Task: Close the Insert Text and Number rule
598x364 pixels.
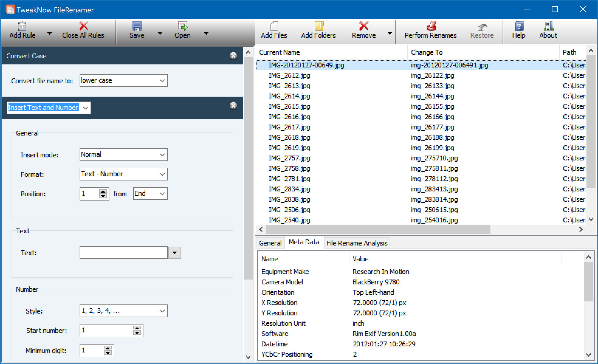Action: pos(233,105)
